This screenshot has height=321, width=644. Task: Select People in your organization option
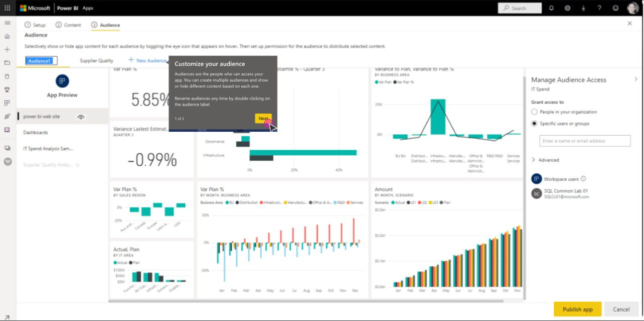[x=534, y=112]
